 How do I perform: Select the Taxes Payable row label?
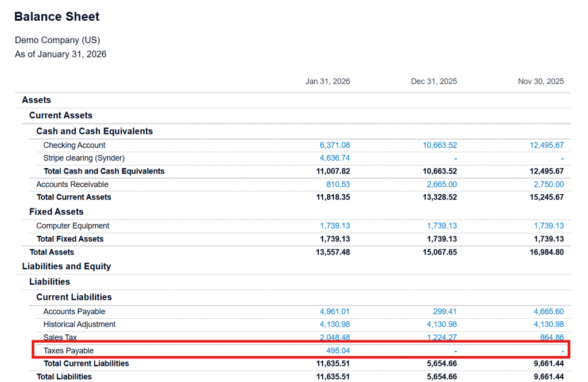pyautogui.click(x=68, y=350)
